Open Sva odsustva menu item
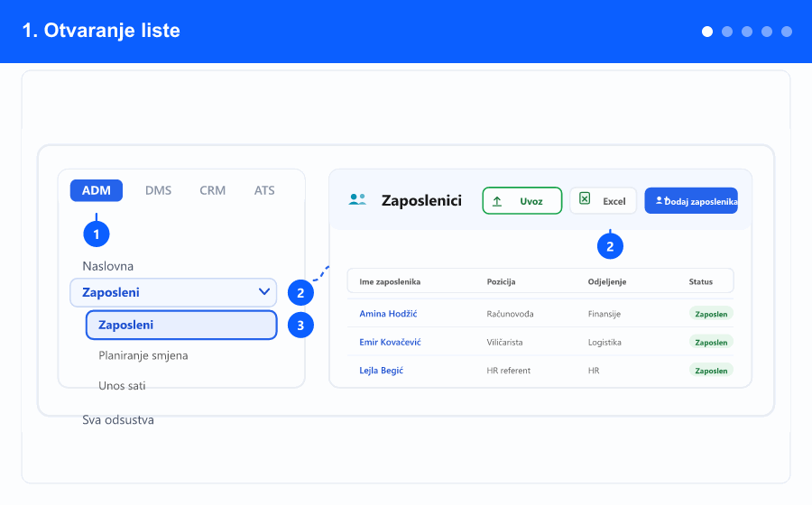Screen dimensions: 812x505 pyautogui.click(x=118, y=419)
